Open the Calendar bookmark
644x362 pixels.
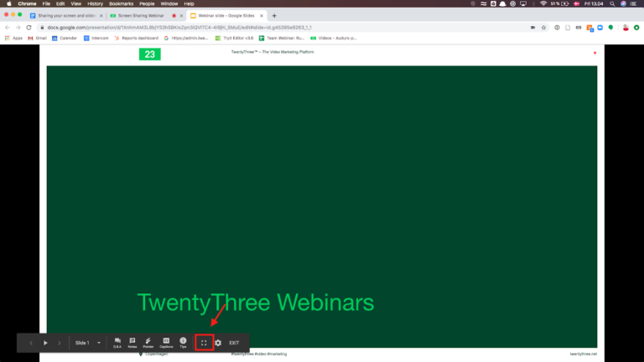point(65,39)
